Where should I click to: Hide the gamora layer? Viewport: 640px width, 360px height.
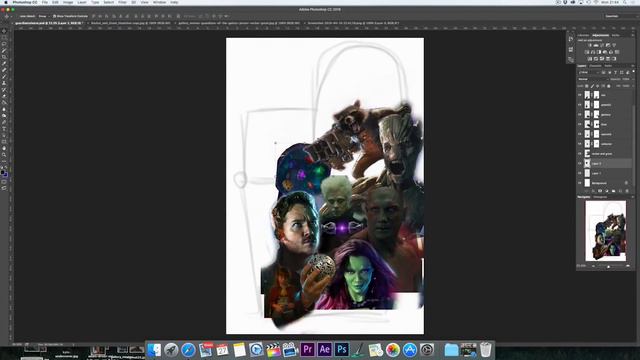580,114
